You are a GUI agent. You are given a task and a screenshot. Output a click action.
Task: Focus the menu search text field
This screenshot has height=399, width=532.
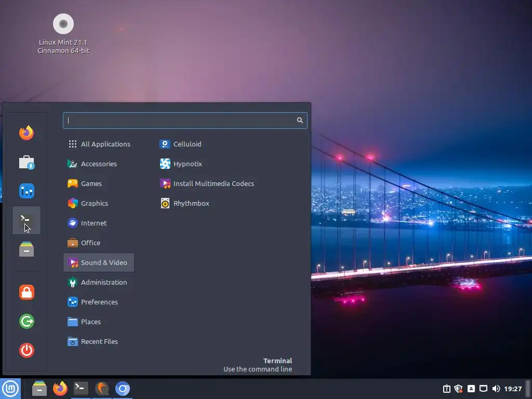coord(185,121)
